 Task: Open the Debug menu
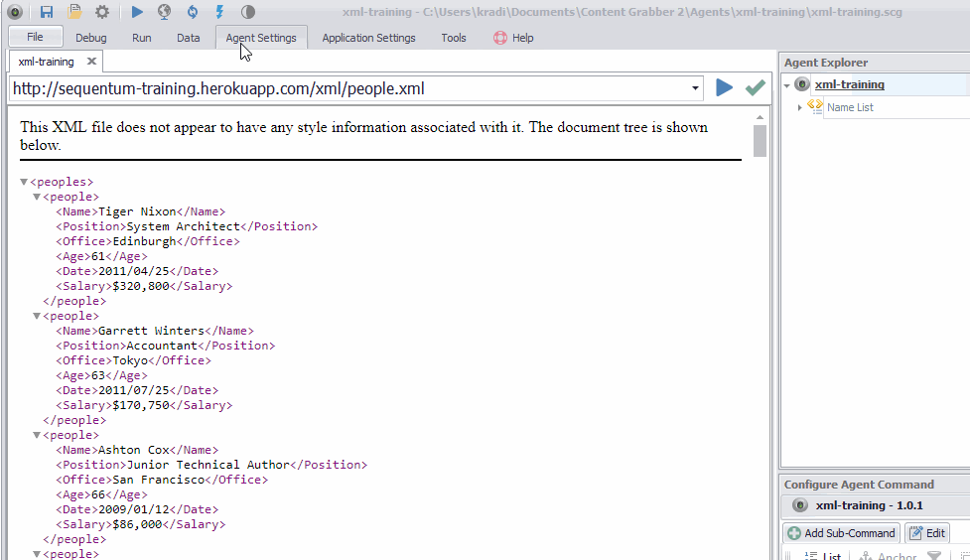(90, 38)
